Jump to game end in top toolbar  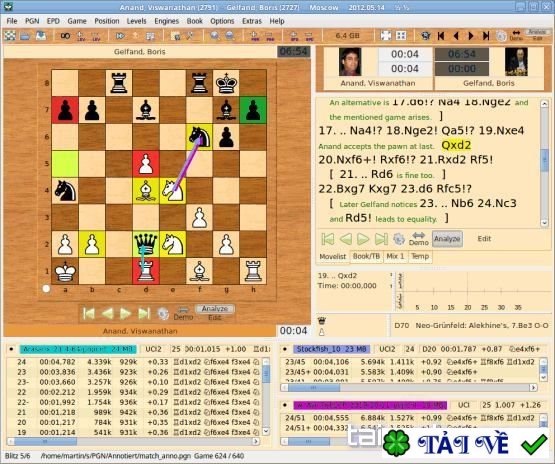point(486,35)
